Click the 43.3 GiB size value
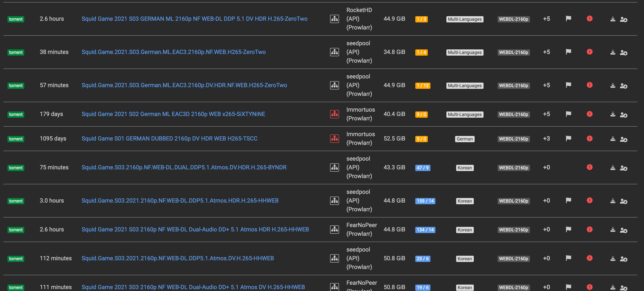This screenshot has width=644, height=291. pyautogui.click(x=394, y=167)
